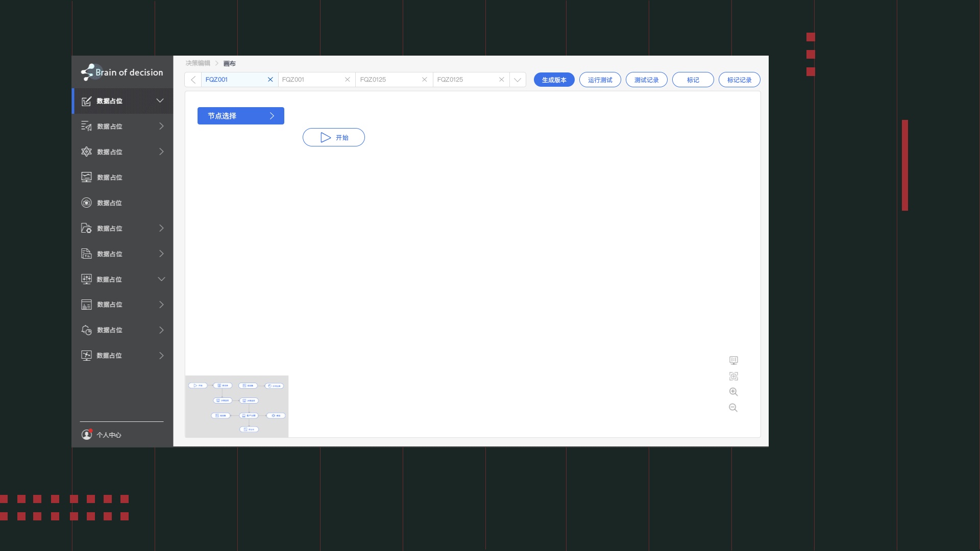This screenshot has width=980, height=551.
Task: Click the flowchart minimap thumbnail
Action: coord(236,407)
